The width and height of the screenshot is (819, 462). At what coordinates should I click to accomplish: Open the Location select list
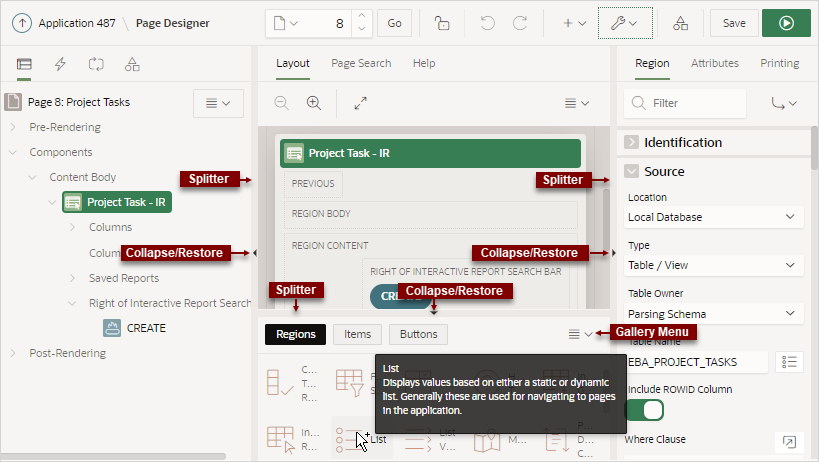[x=713, y=217]
